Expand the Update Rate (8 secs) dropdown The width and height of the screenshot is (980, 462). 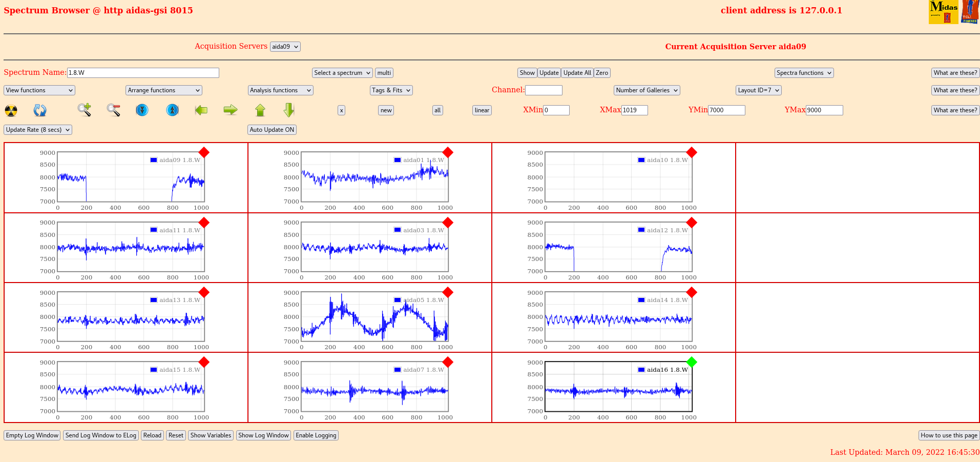pos(38,130)
